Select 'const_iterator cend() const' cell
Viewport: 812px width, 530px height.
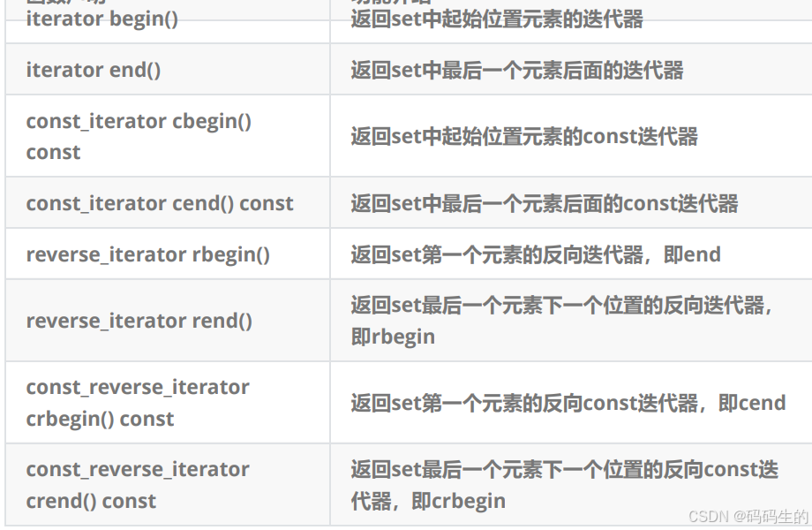tap(160, 203)
